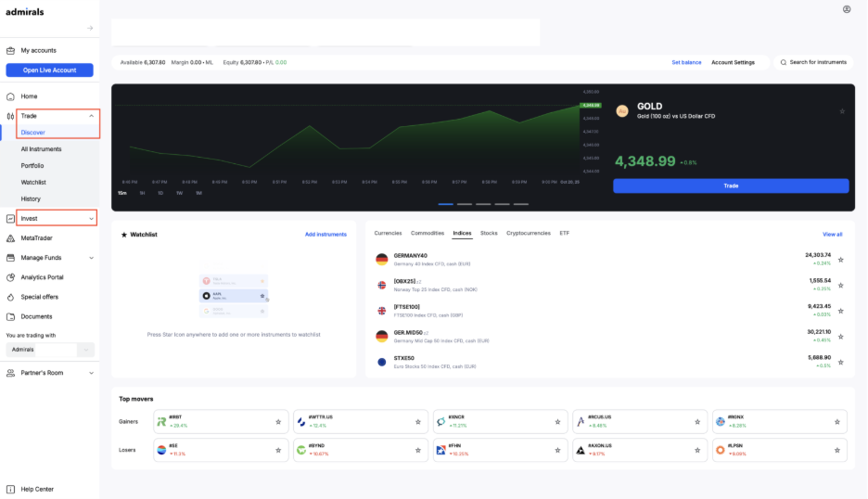
Task: Collapse sidebar using the arrow icon
Action: click(90, 28)
